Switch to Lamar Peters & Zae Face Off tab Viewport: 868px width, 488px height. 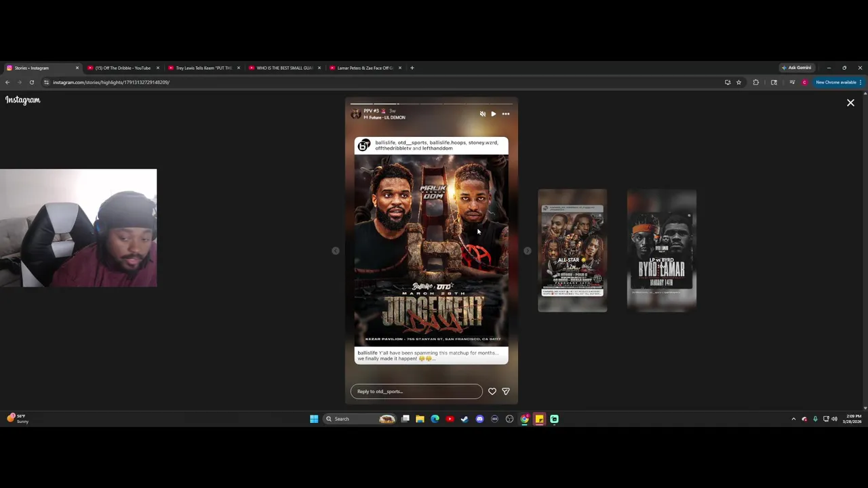[365, 68]
